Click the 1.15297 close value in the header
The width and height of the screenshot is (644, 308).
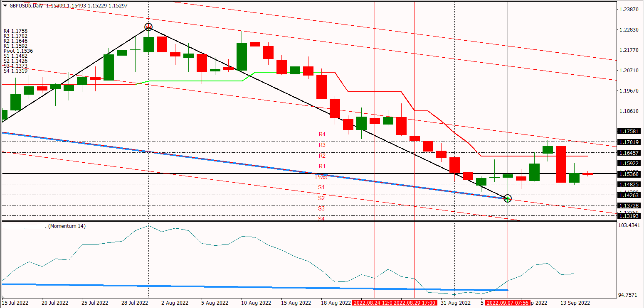point(119,6)
